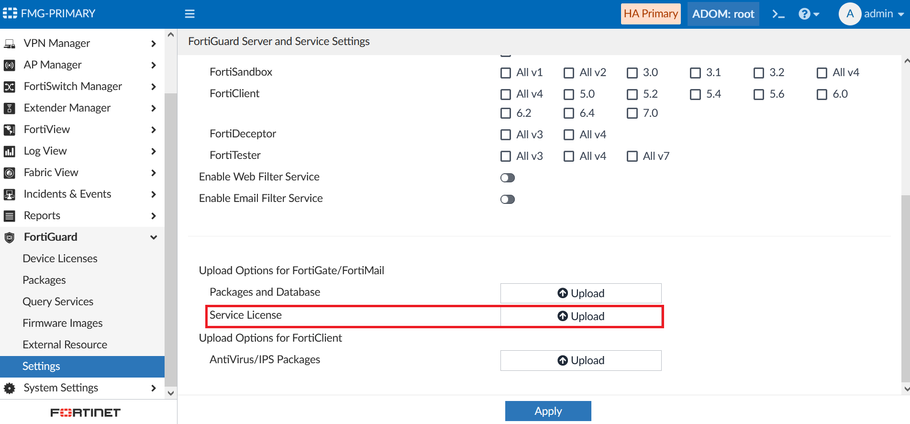This screenshot has width=910, height=424.
Task: Click the admin user avatar icon
Action: click(x=850, y=14)
